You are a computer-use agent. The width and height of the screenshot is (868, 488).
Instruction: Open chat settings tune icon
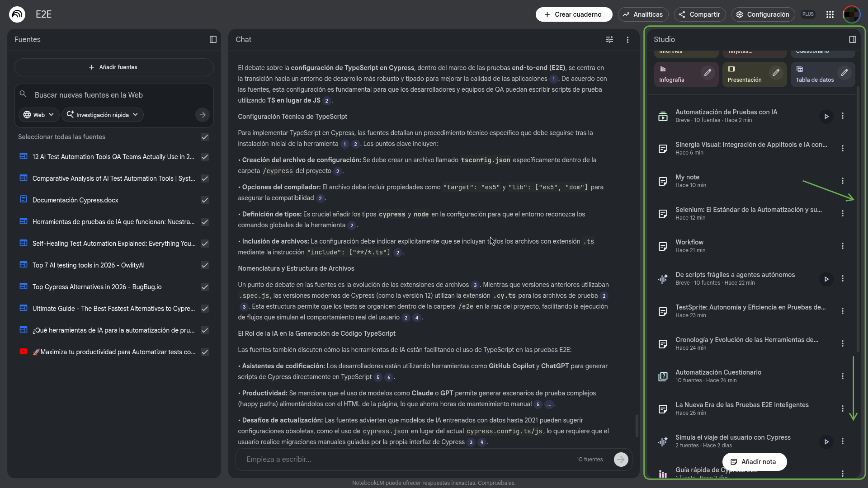pyautogui.click(x=609, y=40)
